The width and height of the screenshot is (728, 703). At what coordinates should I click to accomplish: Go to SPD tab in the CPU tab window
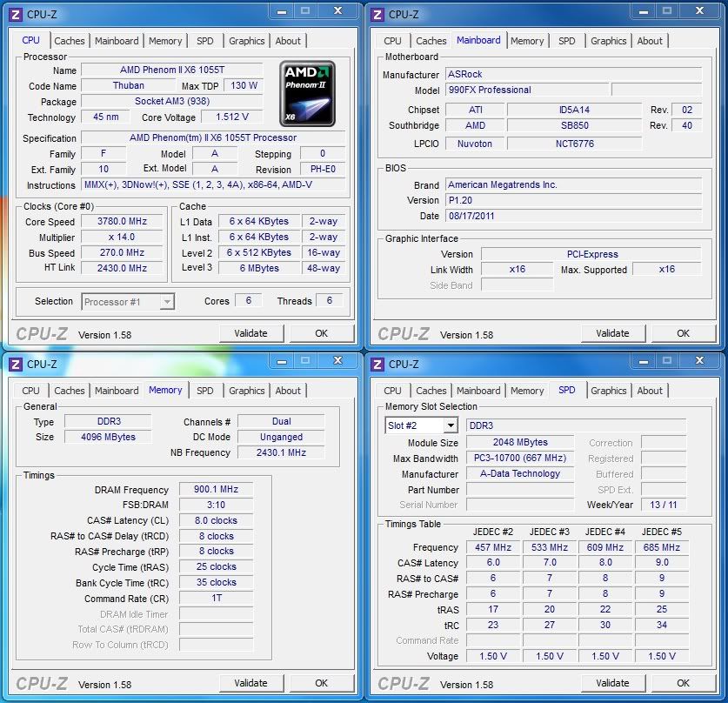[204, 41]
